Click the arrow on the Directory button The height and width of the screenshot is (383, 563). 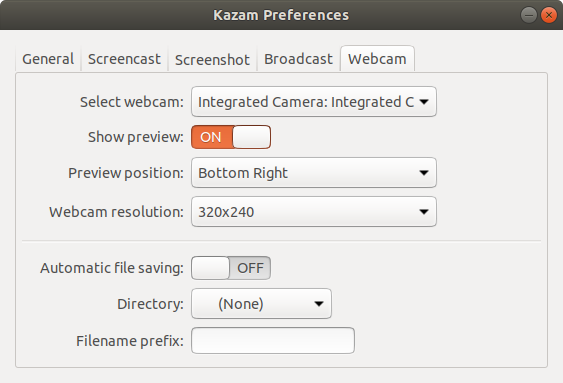(318, 304)
